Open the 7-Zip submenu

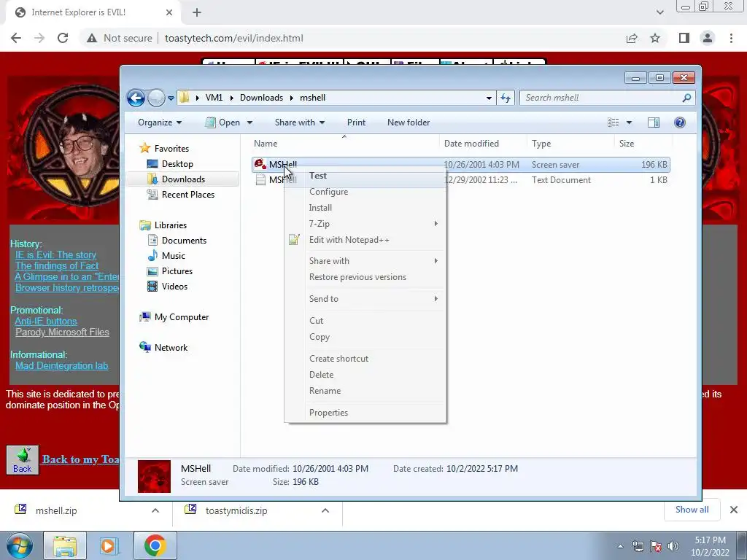[365, 224]
